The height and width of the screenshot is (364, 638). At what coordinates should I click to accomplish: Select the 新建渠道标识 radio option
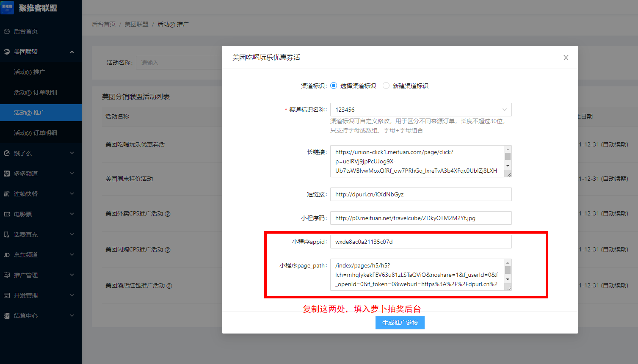386,85
